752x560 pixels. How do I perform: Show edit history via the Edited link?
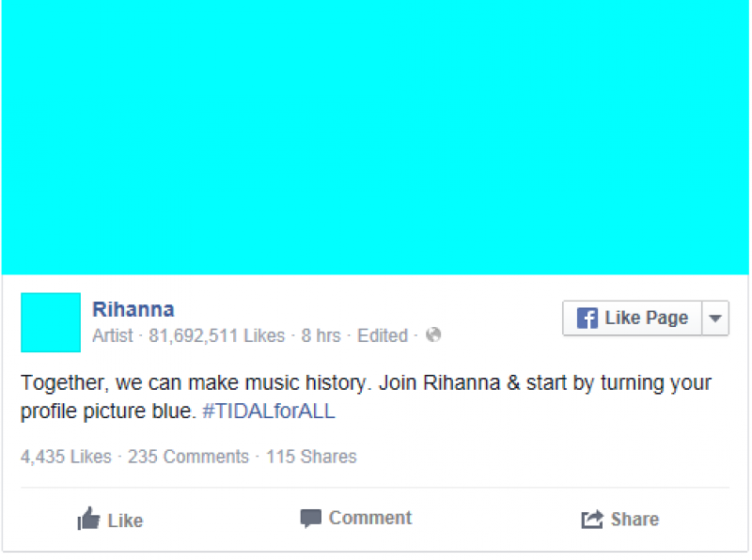[x=383, y=335]
